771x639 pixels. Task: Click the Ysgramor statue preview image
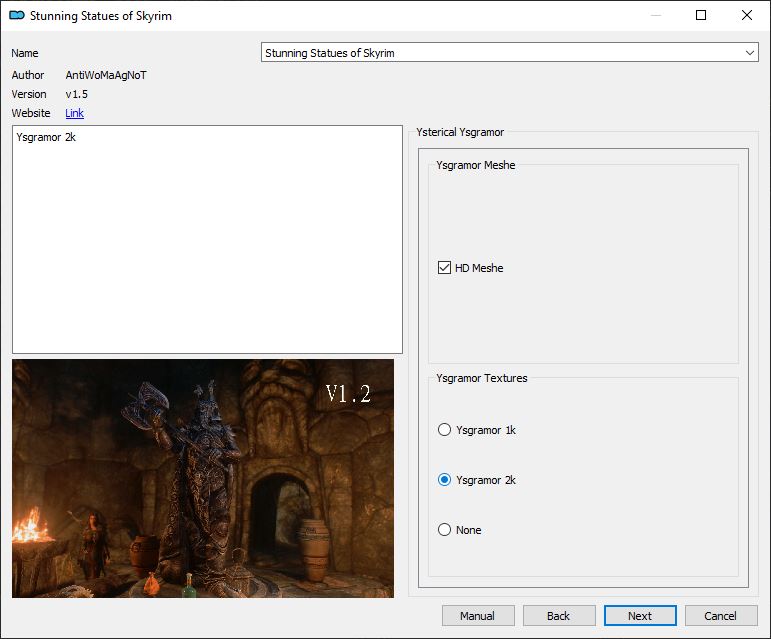(x=203, y=478)
